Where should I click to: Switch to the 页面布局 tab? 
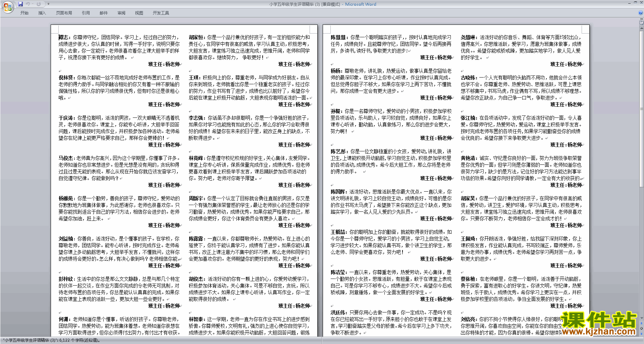64,13
